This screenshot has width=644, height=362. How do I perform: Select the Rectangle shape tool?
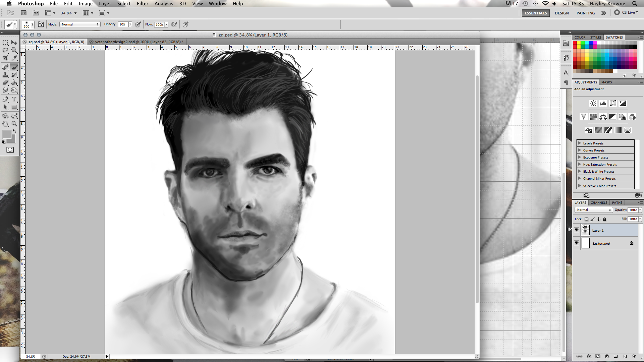coord(14,107)
